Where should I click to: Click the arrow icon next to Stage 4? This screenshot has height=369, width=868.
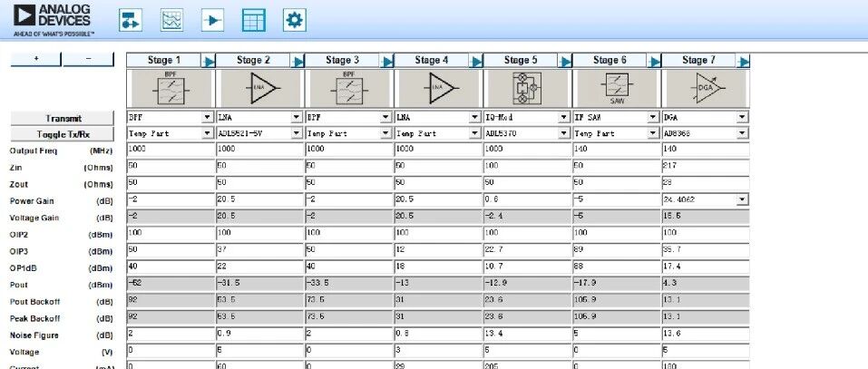476,61
